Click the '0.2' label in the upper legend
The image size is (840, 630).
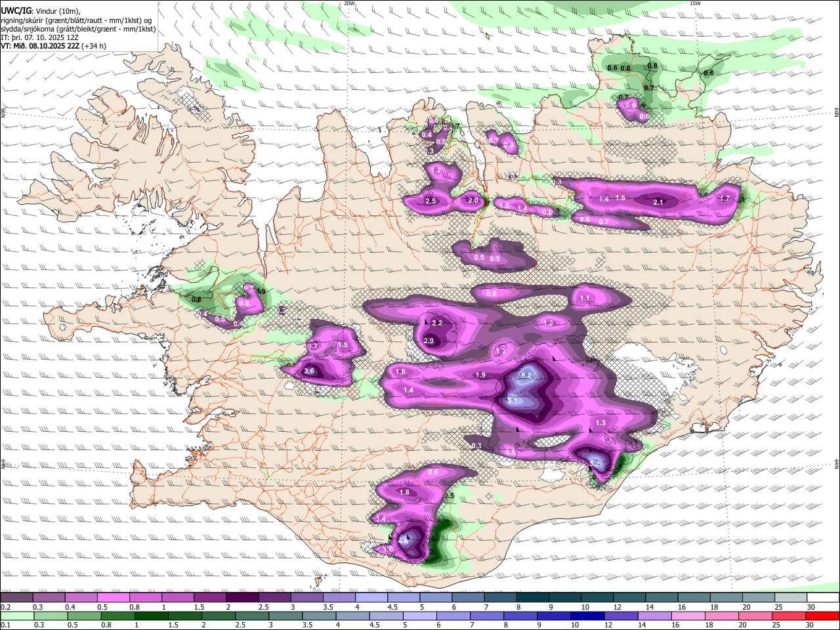coord(5,608)
